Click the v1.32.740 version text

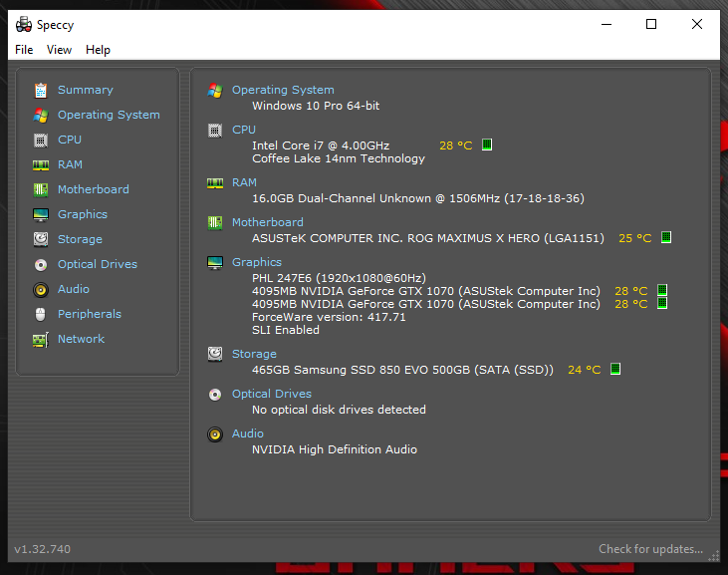coord(42,549)
